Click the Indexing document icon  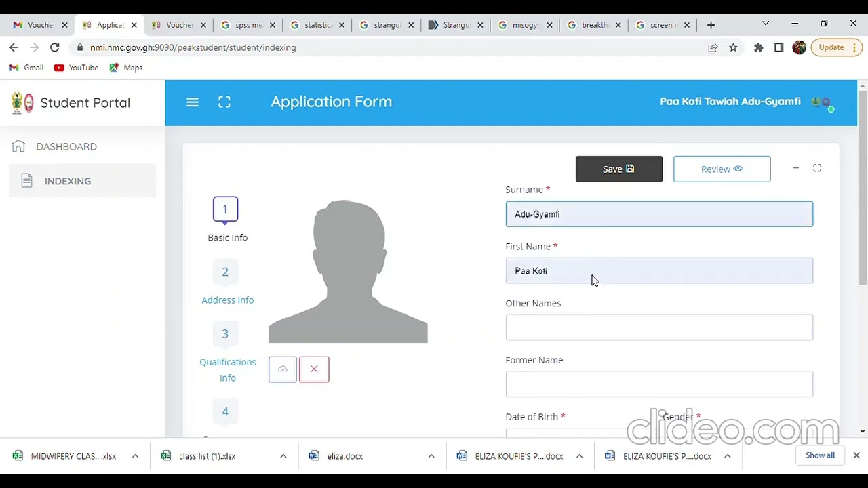[26, 181]
